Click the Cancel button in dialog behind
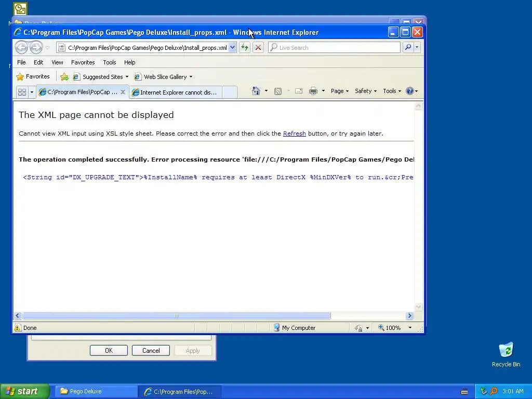The height and width of the screenshot is (399, 532). (x=151, y=351)
